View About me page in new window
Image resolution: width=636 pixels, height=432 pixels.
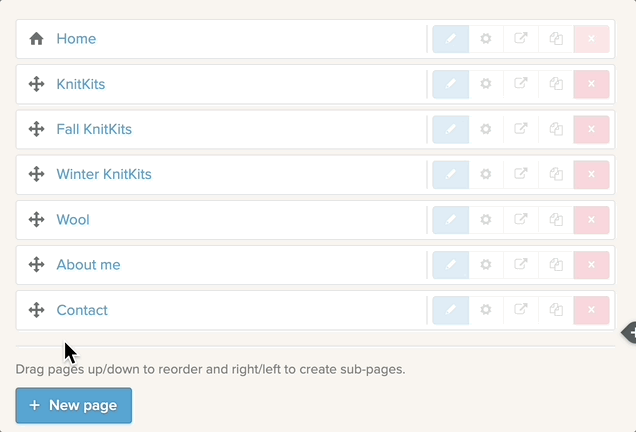click(521, 265)
